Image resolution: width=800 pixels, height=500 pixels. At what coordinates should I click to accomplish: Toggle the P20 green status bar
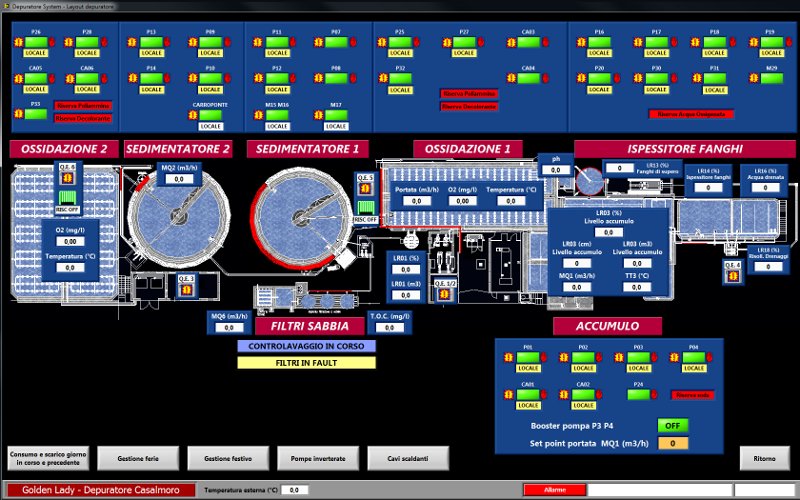pos(599,79)
